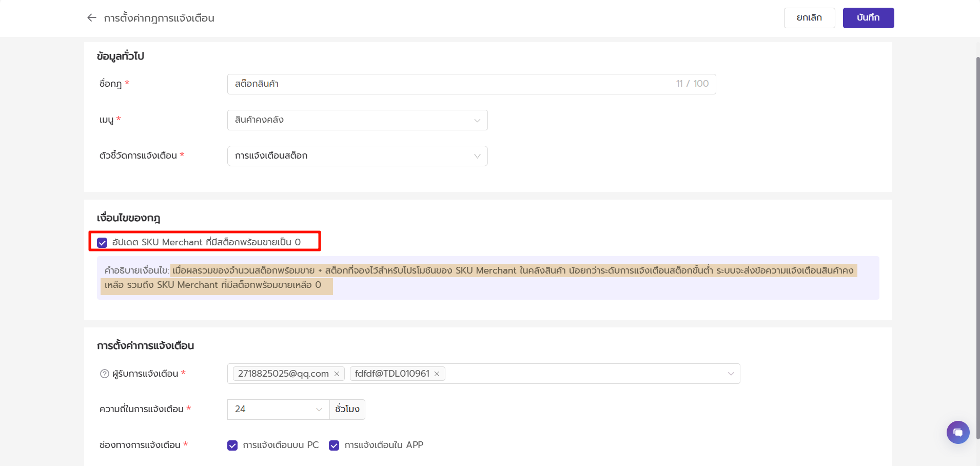This screenshot has width=980, height=466.
Task: Click the back arrow icon
Action: pos(92,18)
